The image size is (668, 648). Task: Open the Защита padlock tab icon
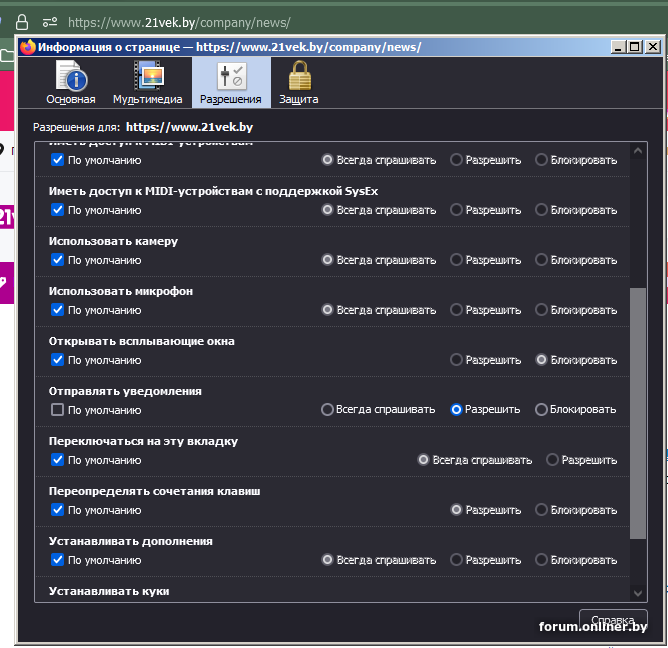pyautogui.click(x=299, y=83)
